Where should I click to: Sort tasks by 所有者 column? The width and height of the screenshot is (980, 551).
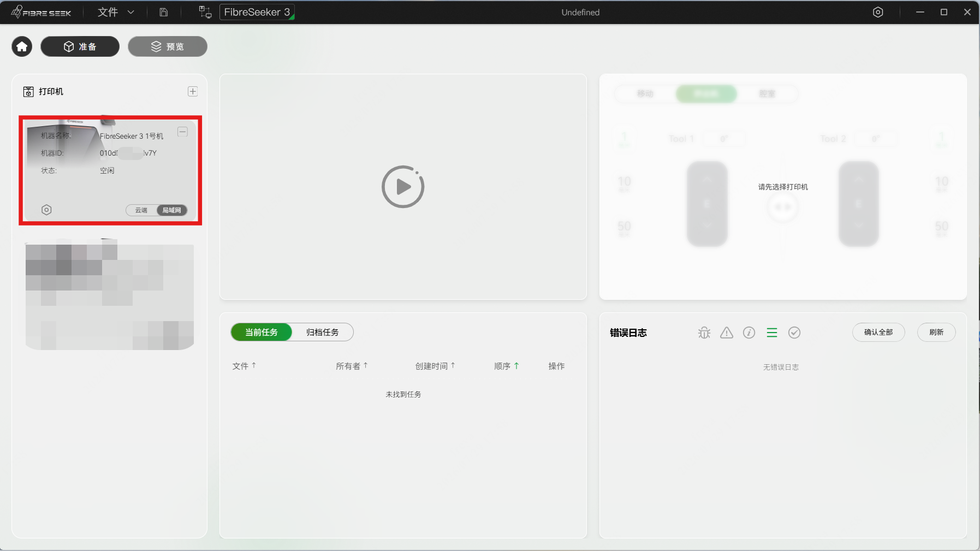[x=352, y=366]
